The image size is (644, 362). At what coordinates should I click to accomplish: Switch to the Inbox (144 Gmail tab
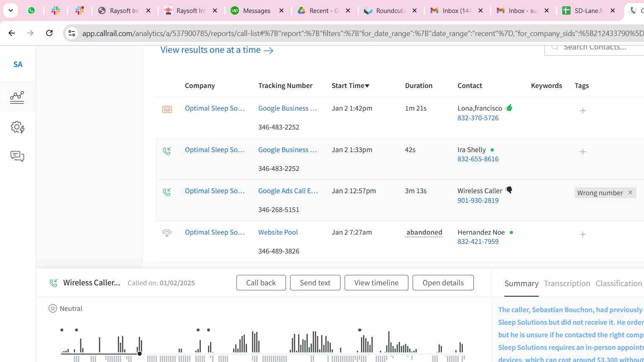[x=457, y=10]
